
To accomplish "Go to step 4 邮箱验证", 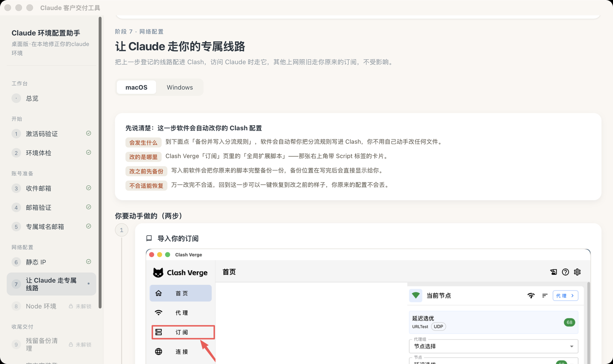I will [51, 207].
